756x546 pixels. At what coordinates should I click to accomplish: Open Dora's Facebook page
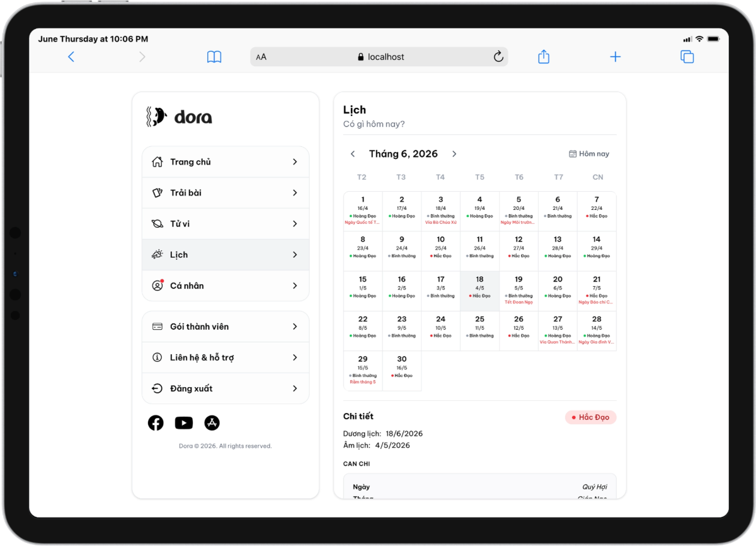156,423
